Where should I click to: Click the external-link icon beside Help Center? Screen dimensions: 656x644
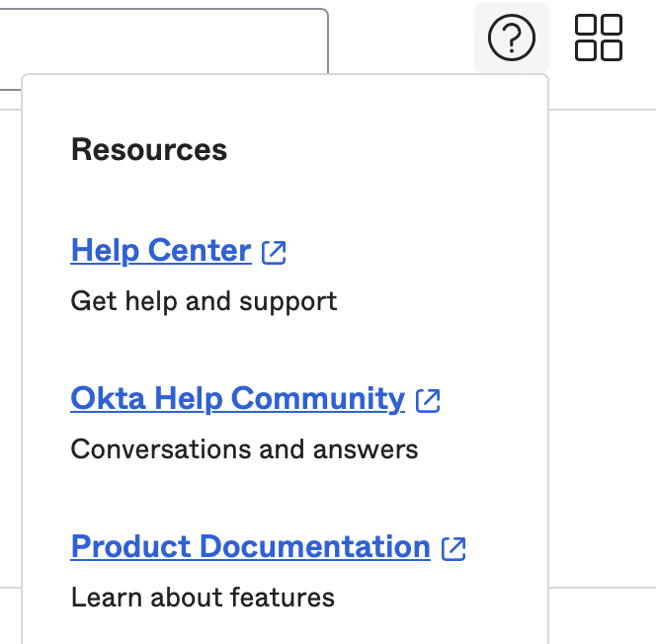pyautogui.click(x=274, y=253)
